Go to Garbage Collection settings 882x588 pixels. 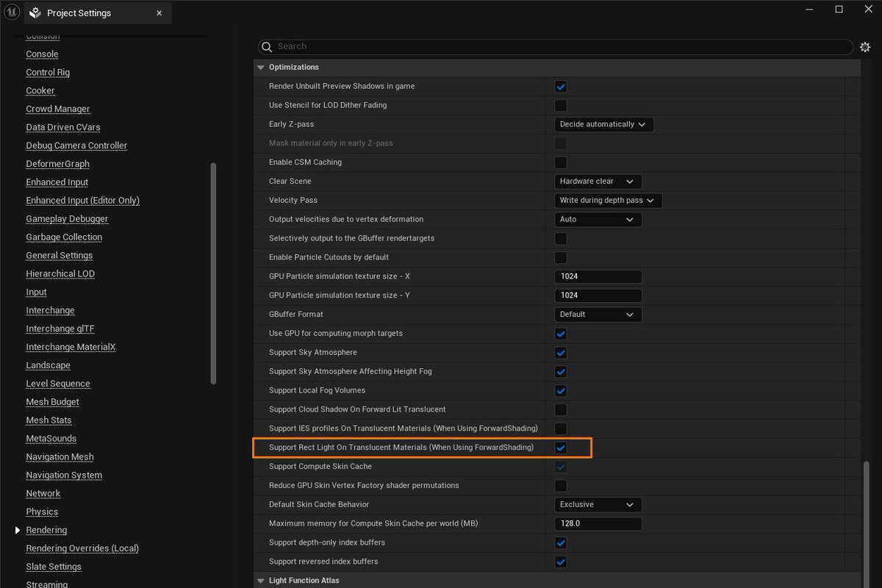click(64, 237)
